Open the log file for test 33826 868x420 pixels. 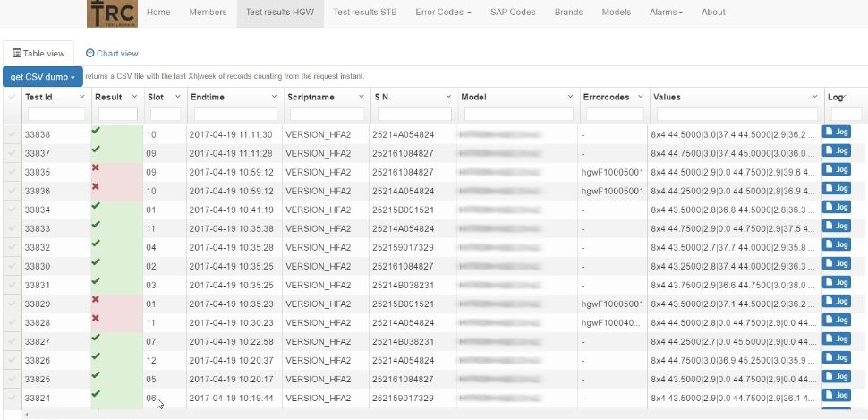pos(836,358)
